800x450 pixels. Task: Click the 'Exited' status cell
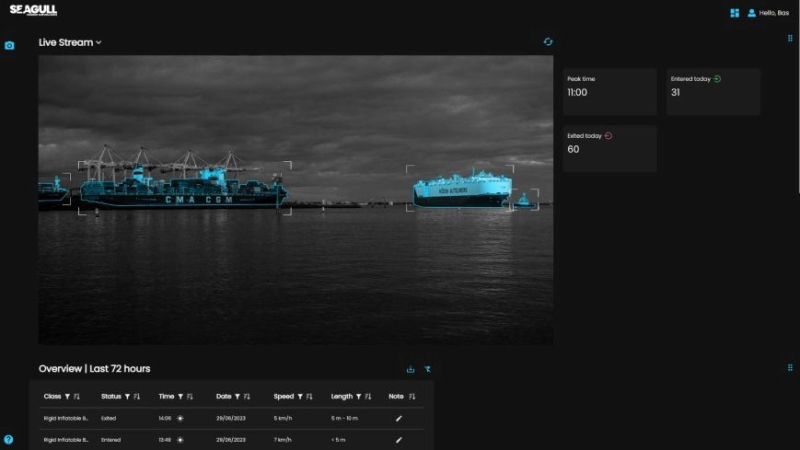click(108, 418)
